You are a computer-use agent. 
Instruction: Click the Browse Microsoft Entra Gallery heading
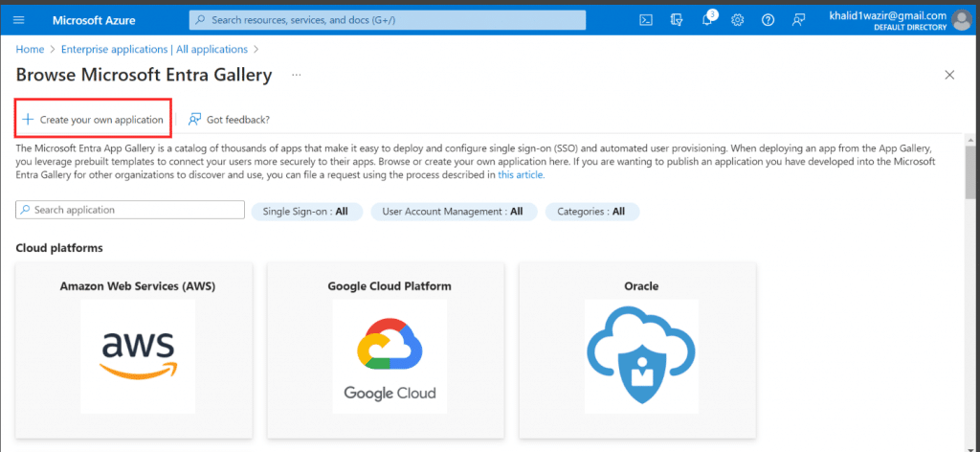pos(144,75)
